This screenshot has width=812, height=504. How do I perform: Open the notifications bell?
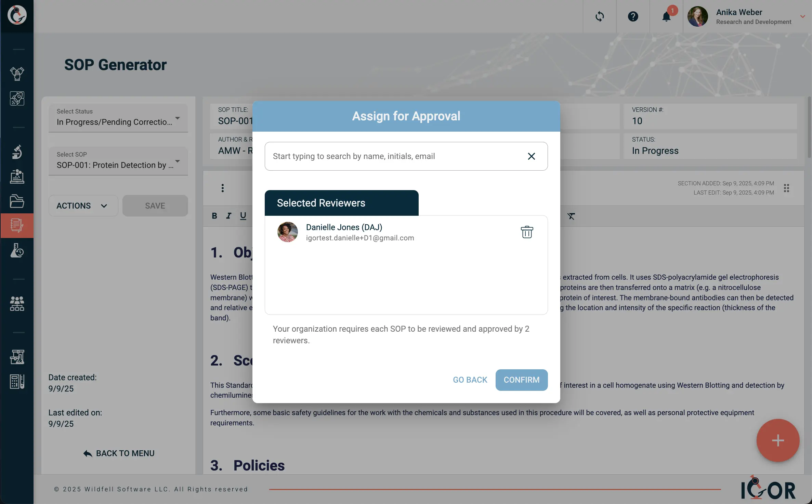666,16
